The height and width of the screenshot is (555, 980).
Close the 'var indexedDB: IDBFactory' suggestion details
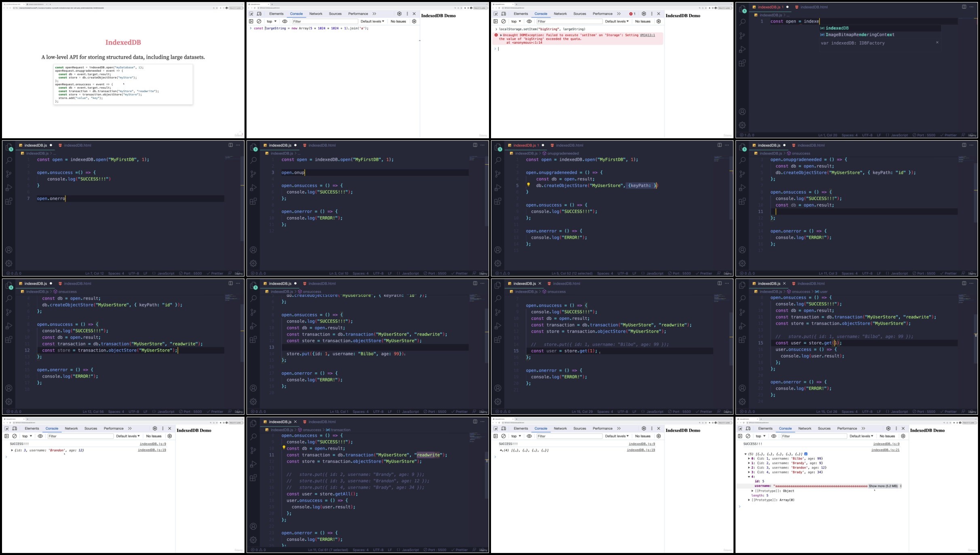(x=937, y=42)
